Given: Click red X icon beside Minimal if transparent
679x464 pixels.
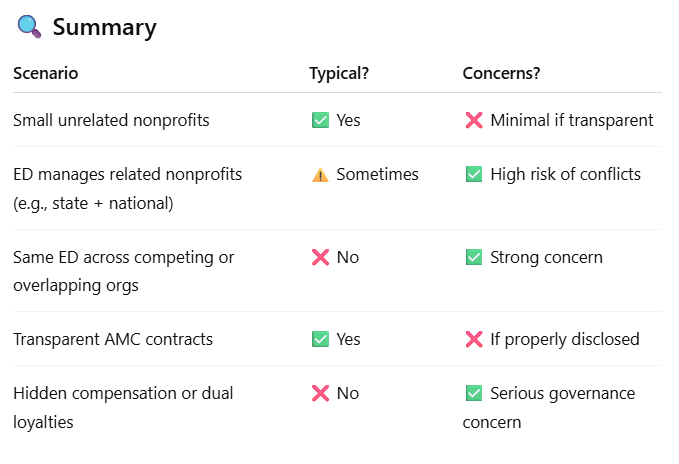Looking at the screenshot, I should point(474,120).
